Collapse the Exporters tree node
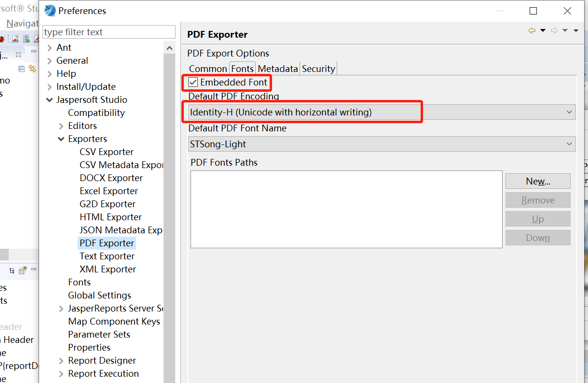This screenshot has height=383, width=588. click(61, 139)
